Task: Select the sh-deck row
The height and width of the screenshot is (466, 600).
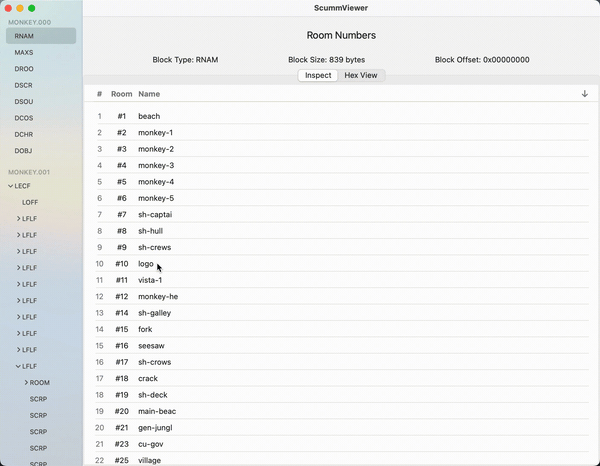Action: [342, 395]
